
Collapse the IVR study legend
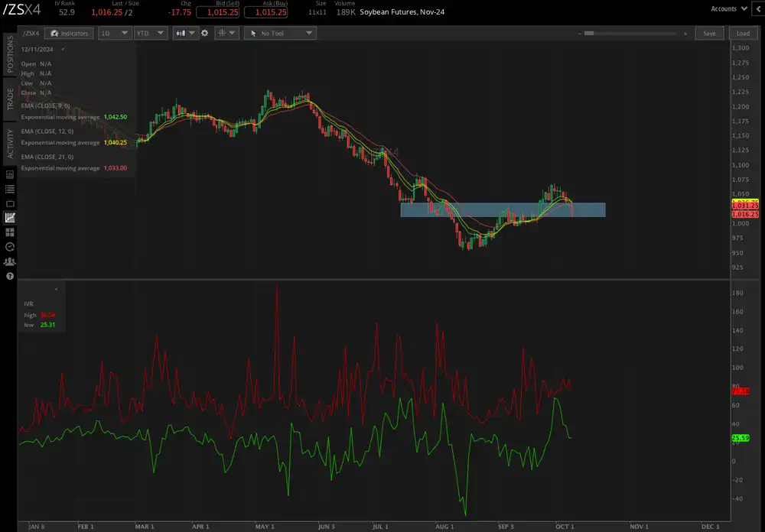tap(56, 290)
